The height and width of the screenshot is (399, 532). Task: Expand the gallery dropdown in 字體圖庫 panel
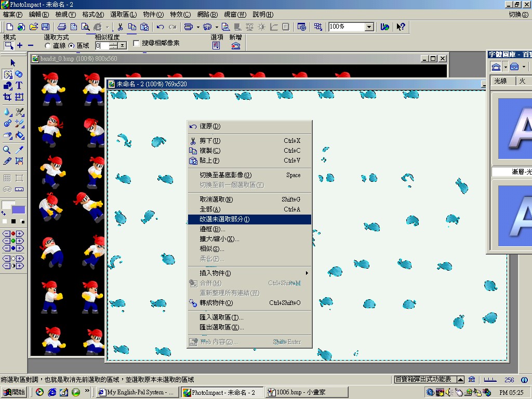[506, 67]
